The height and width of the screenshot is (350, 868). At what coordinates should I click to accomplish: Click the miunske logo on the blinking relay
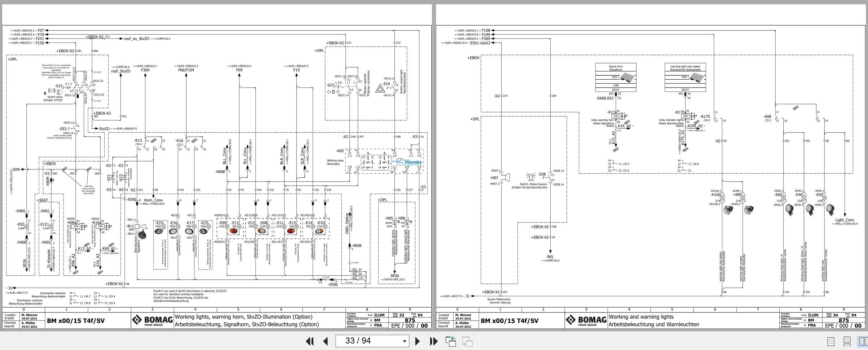(409, 162)
